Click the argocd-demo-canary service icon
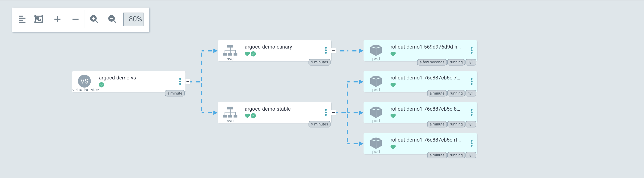The height and width of the screenshot is (178, 644). (230, 50)
